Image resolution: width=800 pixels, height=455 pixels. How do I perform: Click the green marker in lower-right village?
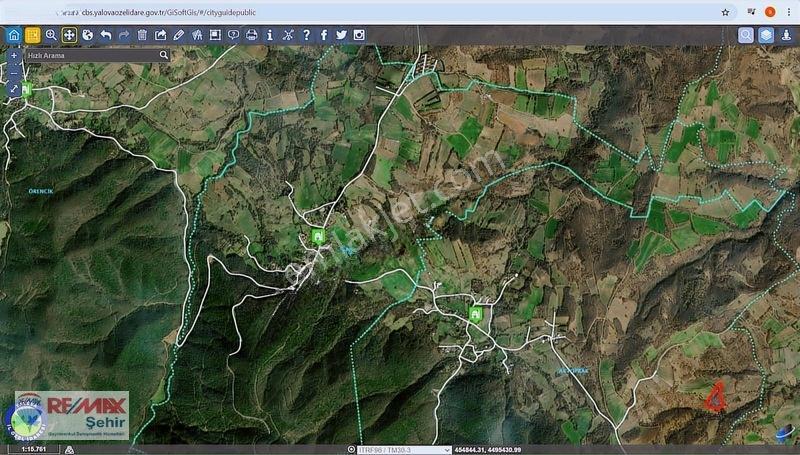476,314
